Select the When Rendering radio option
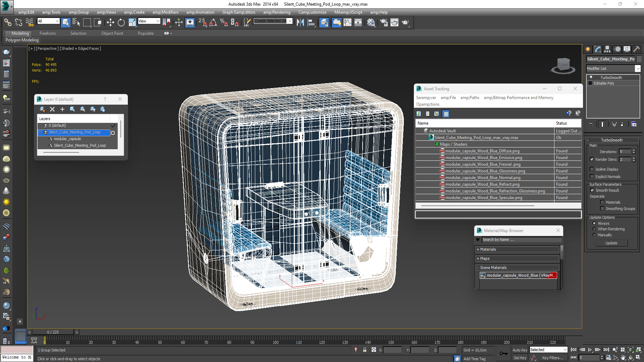 [x=594, y=229]
